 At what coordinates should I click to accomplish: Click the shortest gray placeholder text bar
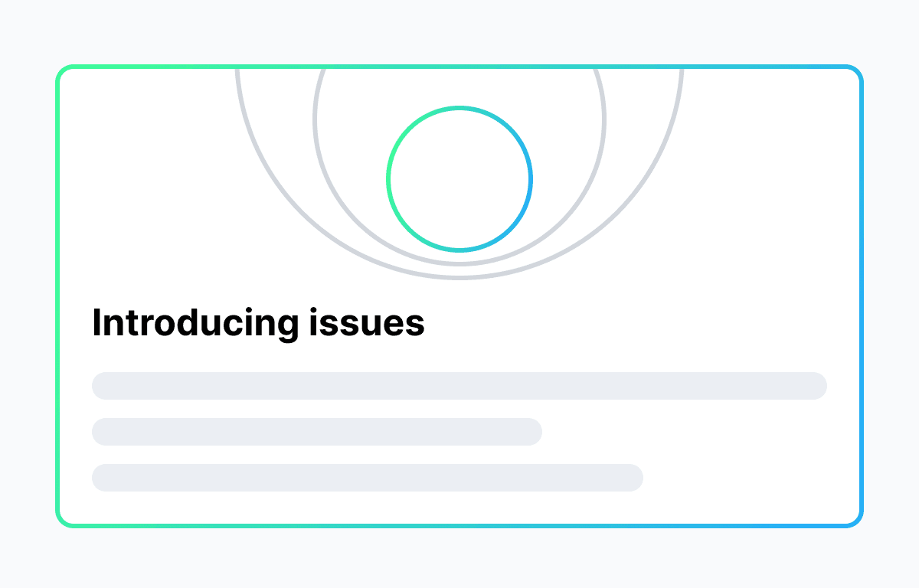point(317,432)
